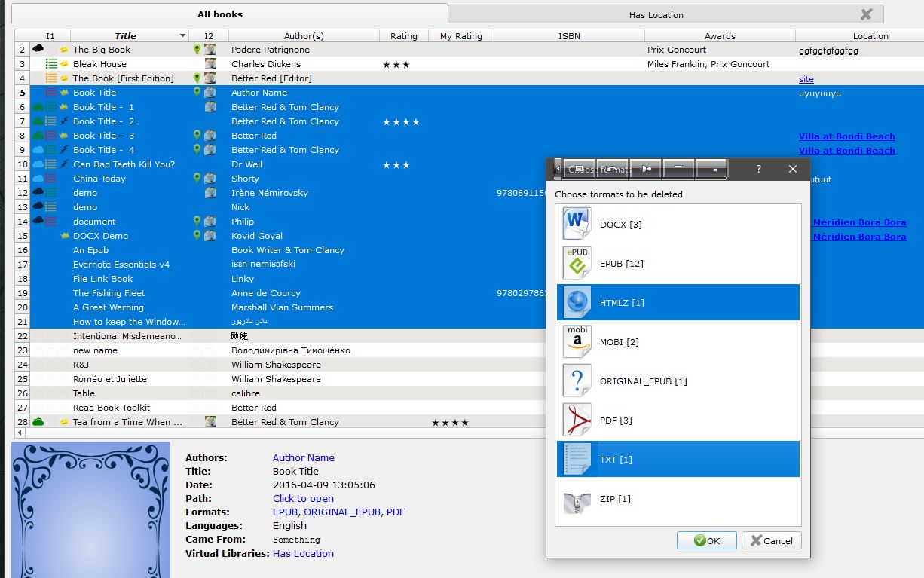Choose the MOBI Amazon icon

(577, 341)
